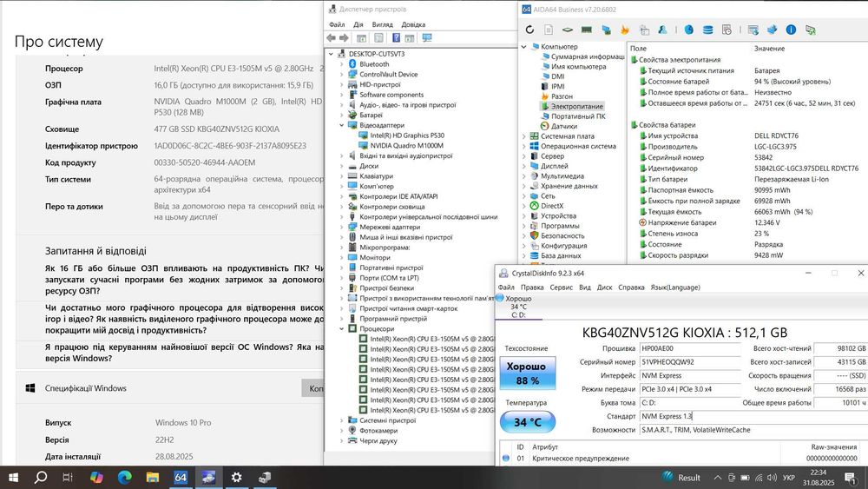This screenshot has height=489, width=868.
Task: Click the Windows Start button
Action: pyautogui.click(x=13, y=478)
